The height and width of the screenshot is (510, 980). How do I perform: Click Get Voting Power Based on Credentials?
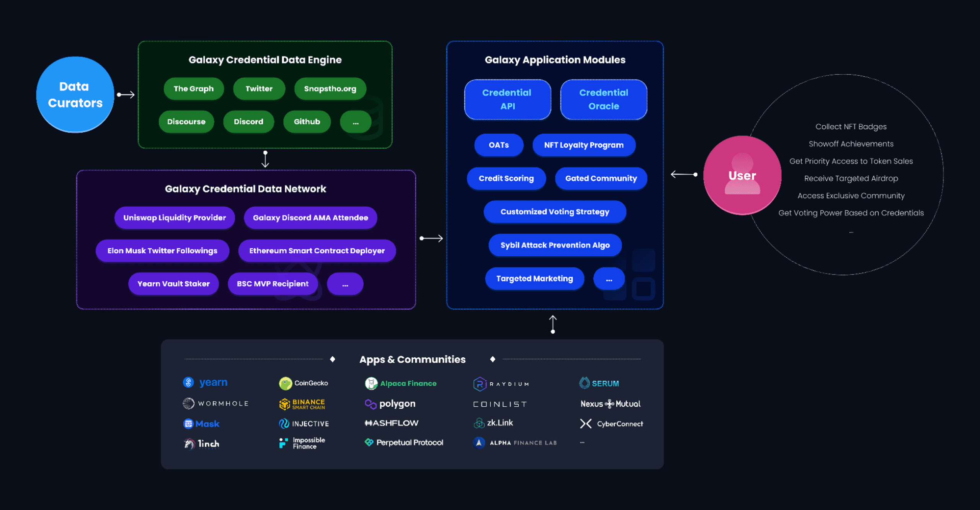(x=851, y=213)
